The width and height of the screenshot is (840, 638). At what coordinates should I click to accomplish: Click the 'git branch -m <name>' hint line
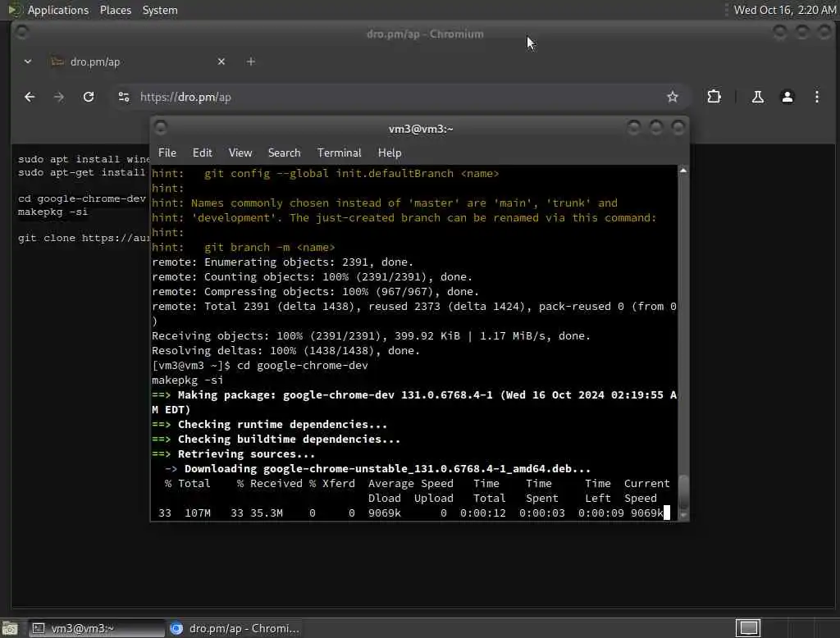[269, 248]
